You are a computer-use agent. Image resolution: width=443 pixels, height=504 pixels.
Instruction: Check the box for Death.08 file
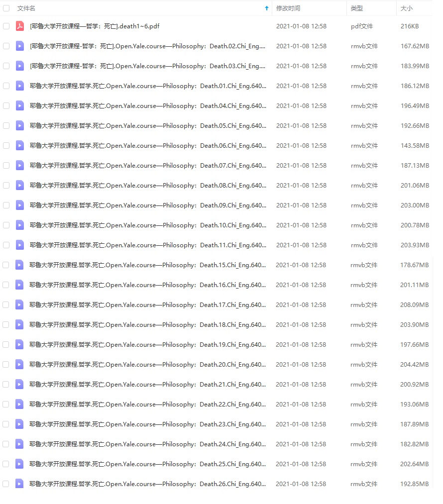coord(6,186)
